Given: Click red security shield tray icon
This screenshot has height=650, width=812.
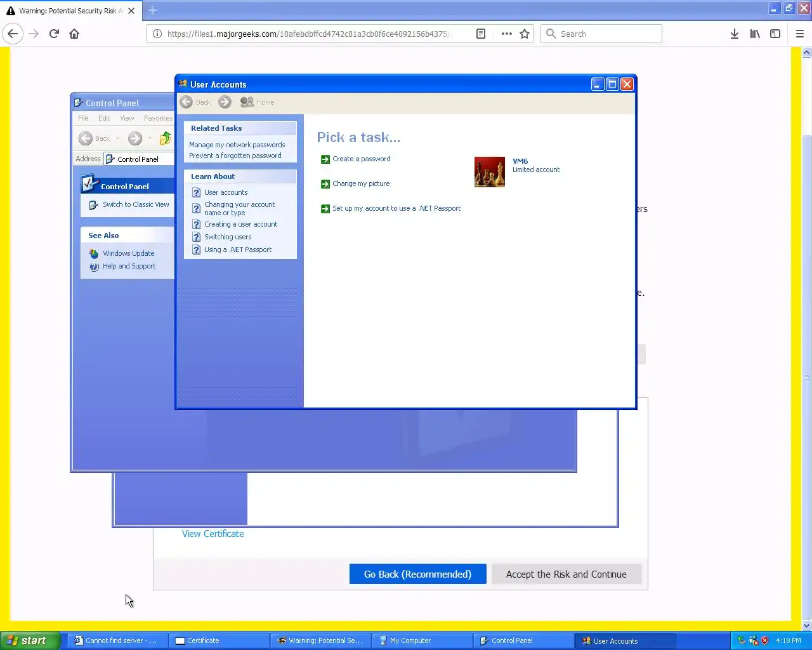Looking at the screenshot, I should [x=764, y=640].
